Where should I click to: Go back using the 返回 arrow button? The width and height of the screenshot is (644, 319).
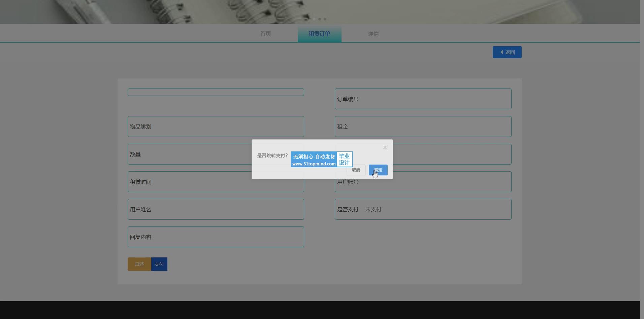coord(507,52)
